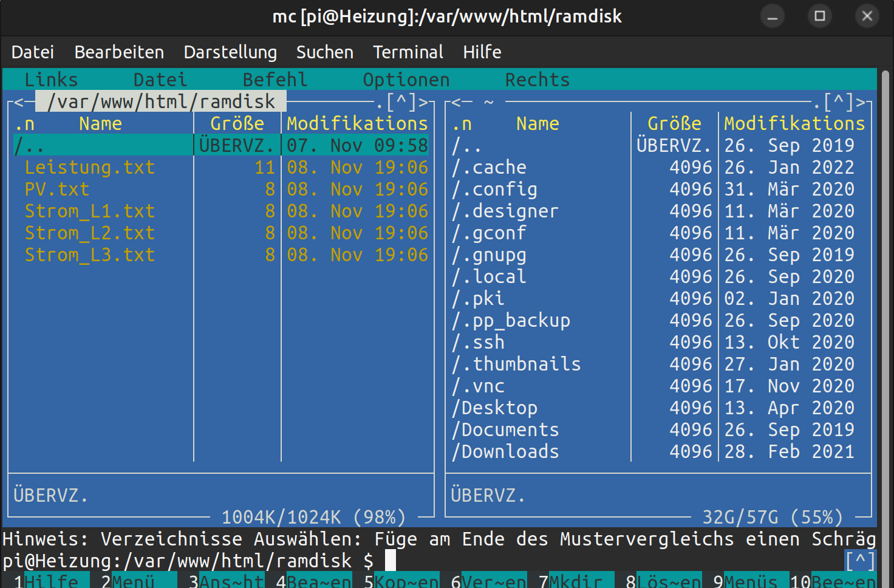Open the Darstellung menu
Viewport: 894px width, 588px height.
tap(230, 52)
